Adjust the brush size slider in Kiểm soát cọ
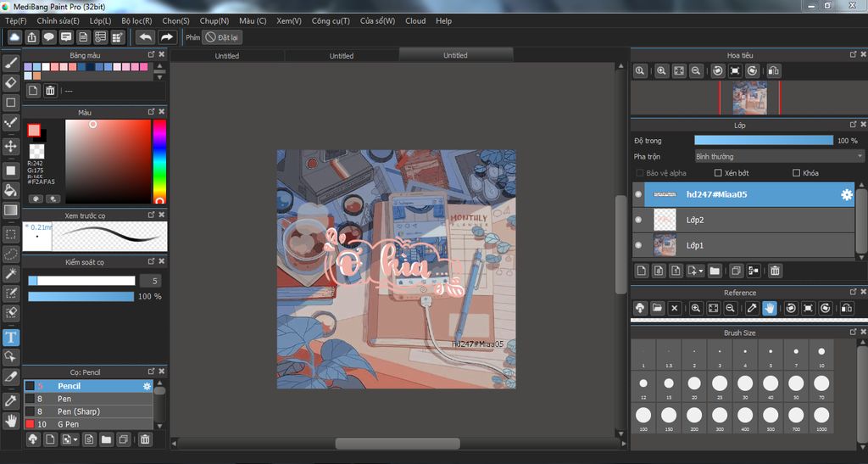This screenshot has height=464, width=868. tap(82, 281)
